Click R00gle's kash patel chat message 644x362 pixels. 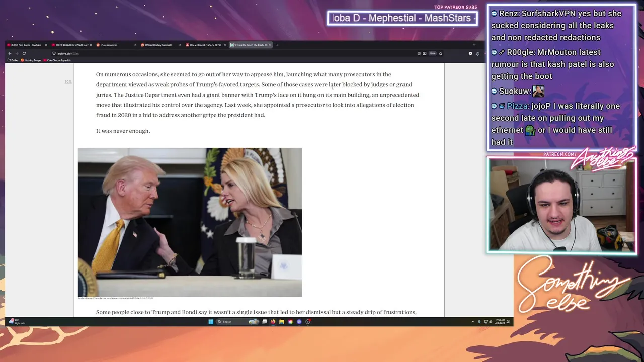(x=552, y=64)
